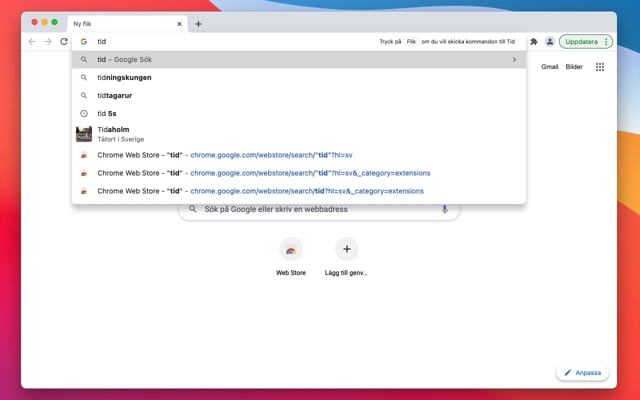The width and height of the screenshot is (640, 400).
Task: Close the Ny flik tab
Action: tap(179, 24)
